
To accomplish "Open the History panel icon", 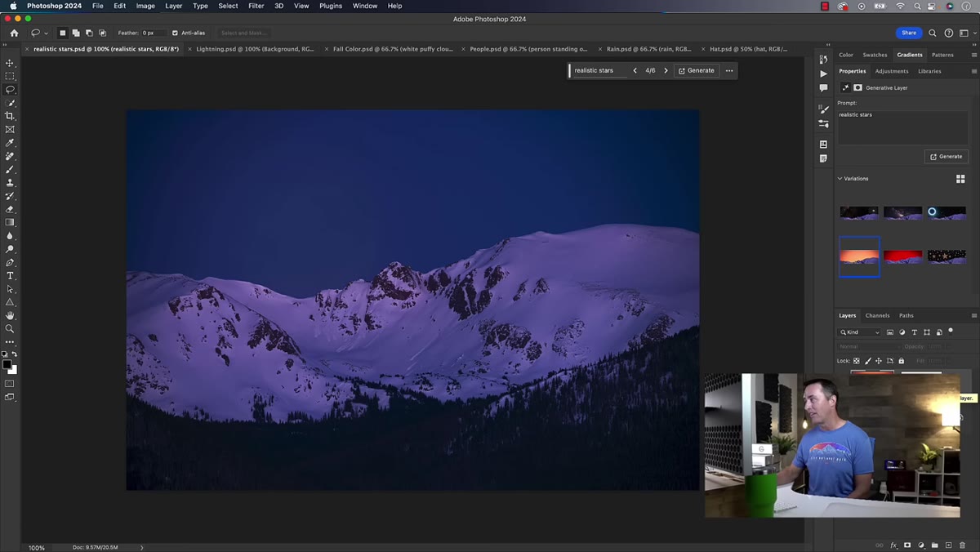I will point(823,60).
